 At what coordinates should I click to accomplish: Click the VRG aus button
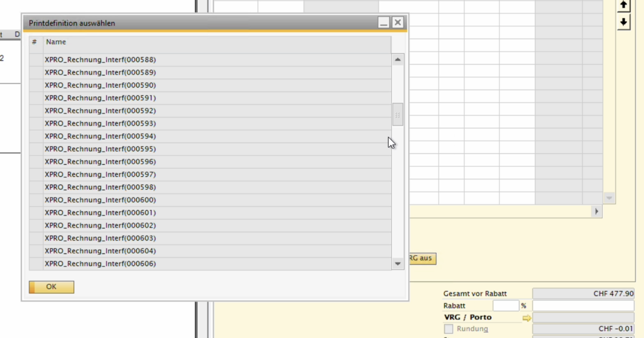422,258
